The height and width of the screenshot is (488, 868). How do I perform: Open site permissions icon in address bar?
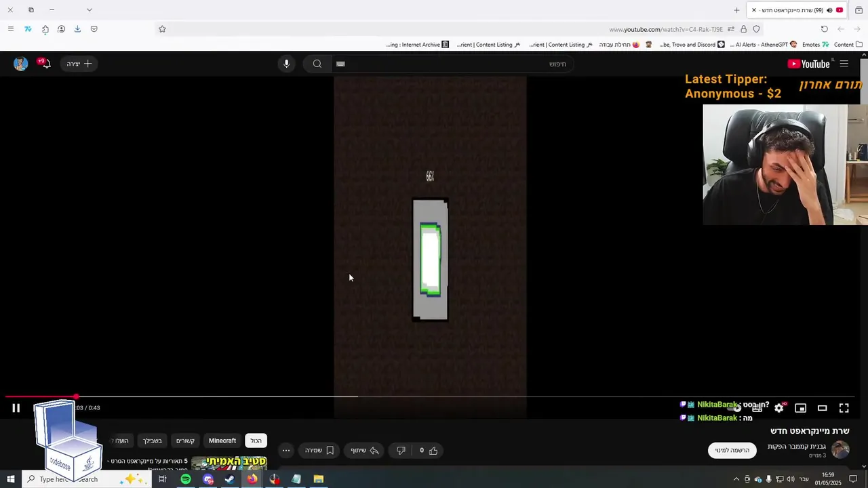731,29
